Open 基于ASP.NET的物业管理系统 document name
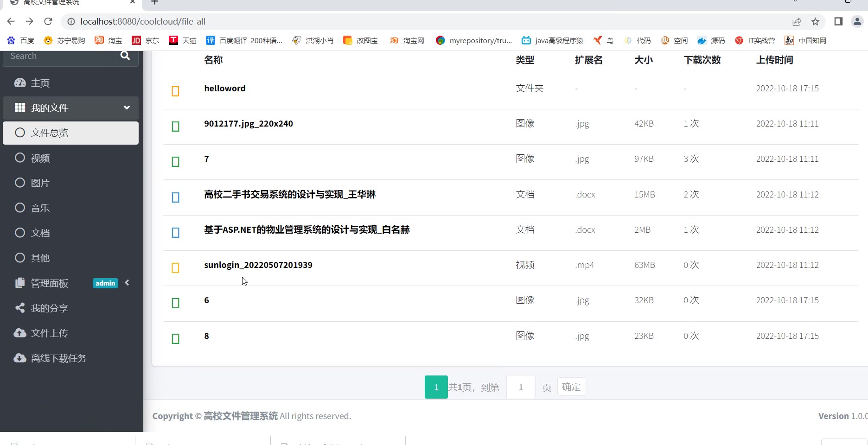Viewport: 868px width, 445px height. (307, 230)
